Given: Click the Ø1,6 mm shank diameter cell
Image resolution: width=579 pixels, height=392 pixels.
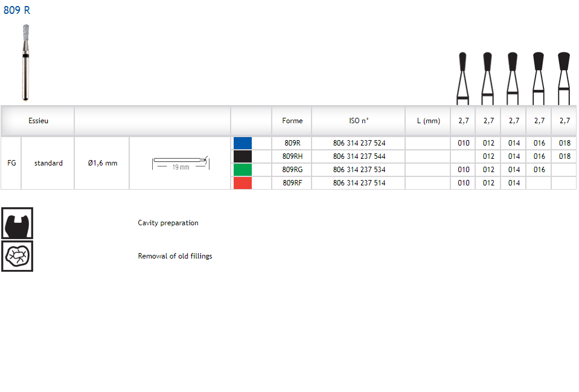Looking at the screenshot, I should pos(102,163).
